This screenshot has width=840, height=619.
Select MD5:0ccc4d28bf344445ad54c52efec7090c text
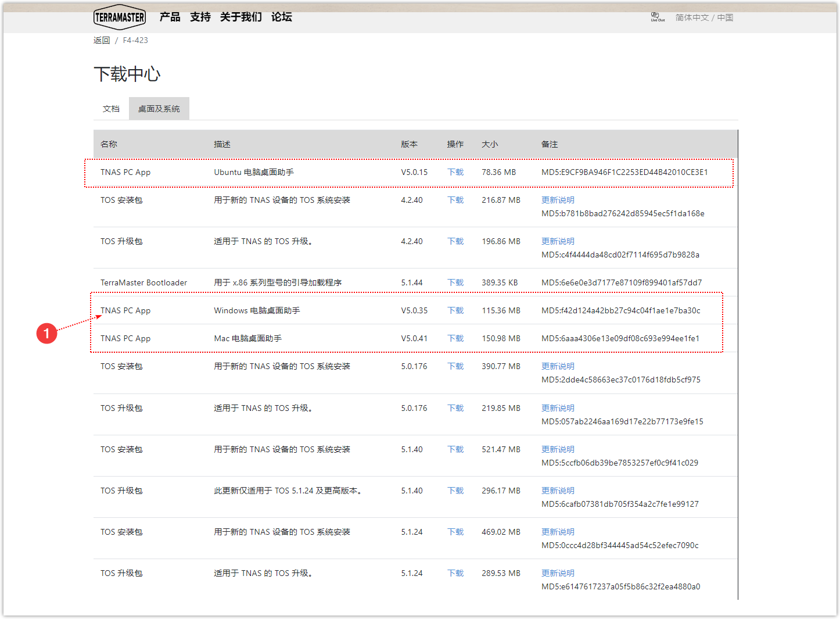coord(620,545)
